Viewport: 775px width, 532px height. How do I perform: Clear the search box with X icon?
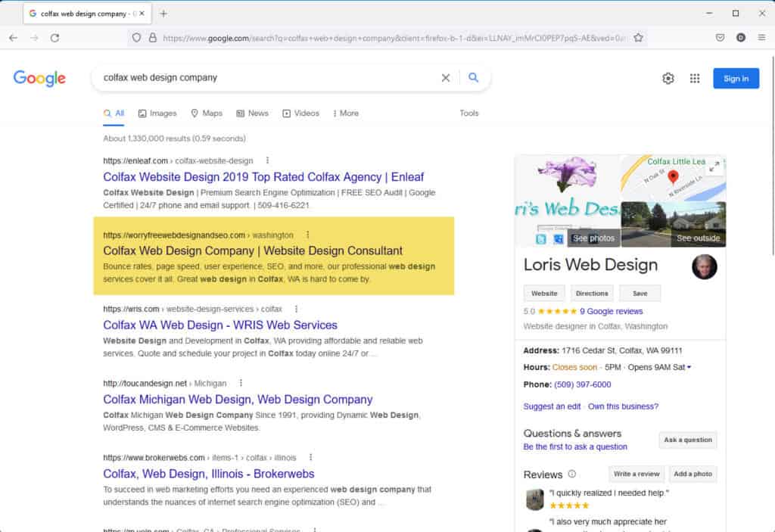pyautogui.click(x=445, y=78)
